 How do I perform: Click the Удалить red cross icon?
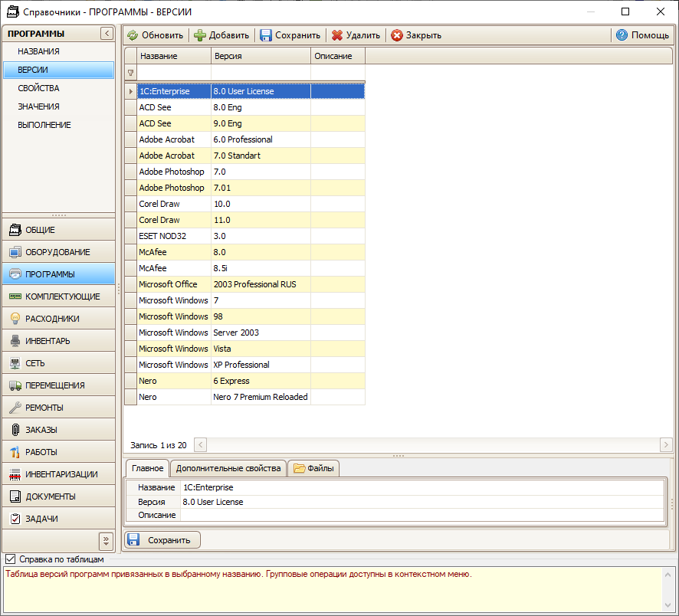pos(337,35)
